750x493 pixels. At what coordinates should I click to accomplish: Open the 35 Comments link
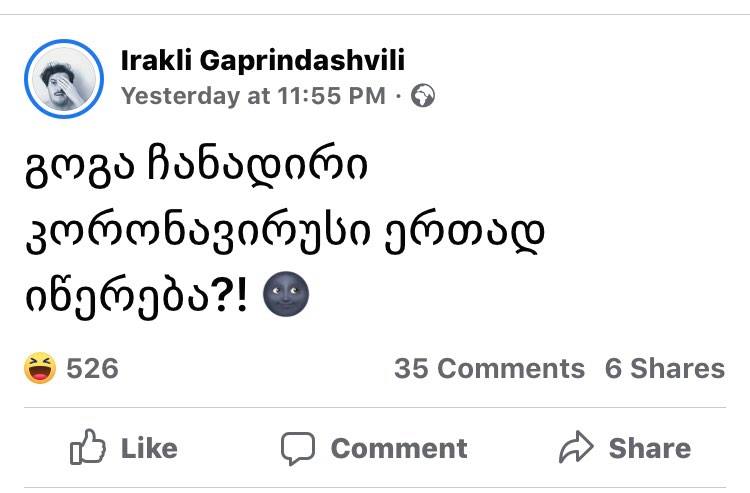click(489, 368)
